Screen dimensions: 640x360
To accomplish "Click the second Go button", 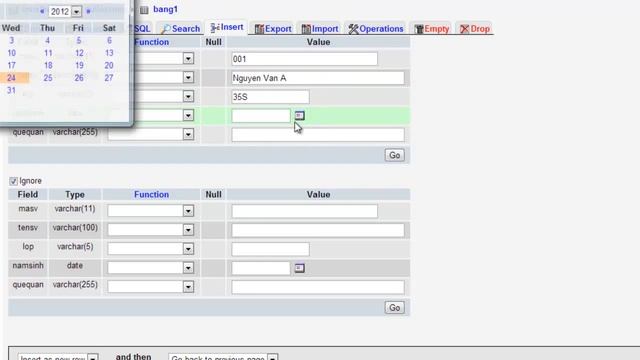I will [x=394, y=307].
